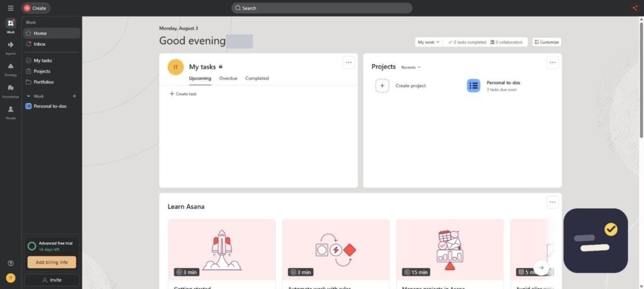
Task: Click the floating checklist widget with the yellow checkmark
Action: [596, 241]
